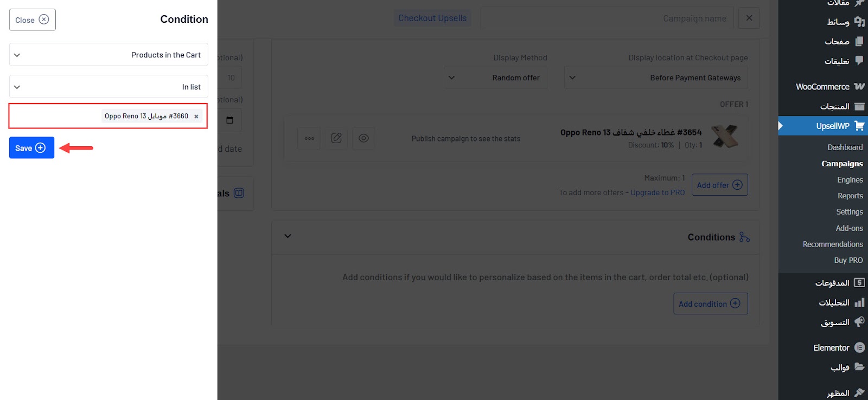Click the Add condition button

pyautogui.click(x=710, y=304)
